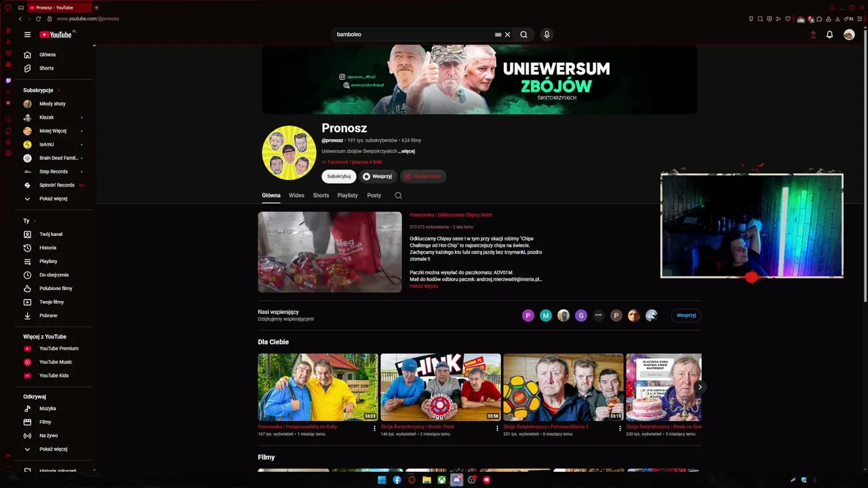
Task: Open the Xbox app on the taskbar
Action: tap(441, 480)
